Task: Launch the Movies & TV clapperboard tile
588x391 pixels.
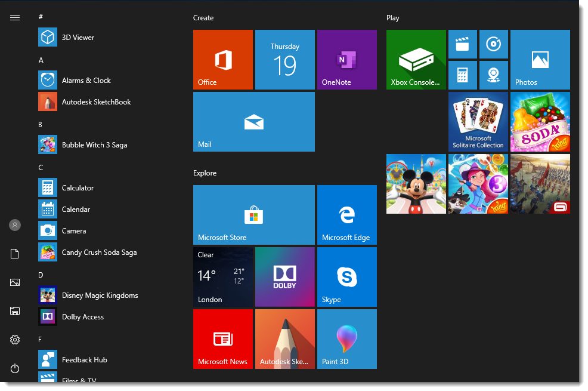Action: pos(463,44)
